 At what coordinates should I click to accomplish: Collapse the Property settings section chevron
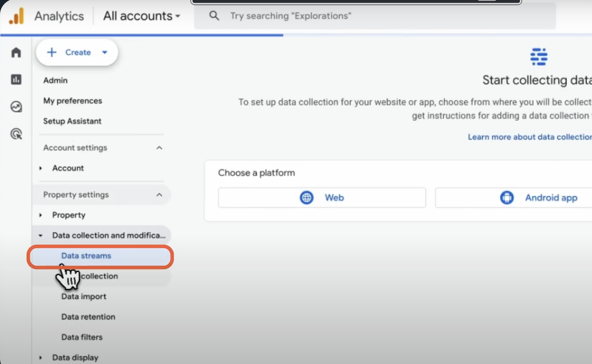(159, 195)
